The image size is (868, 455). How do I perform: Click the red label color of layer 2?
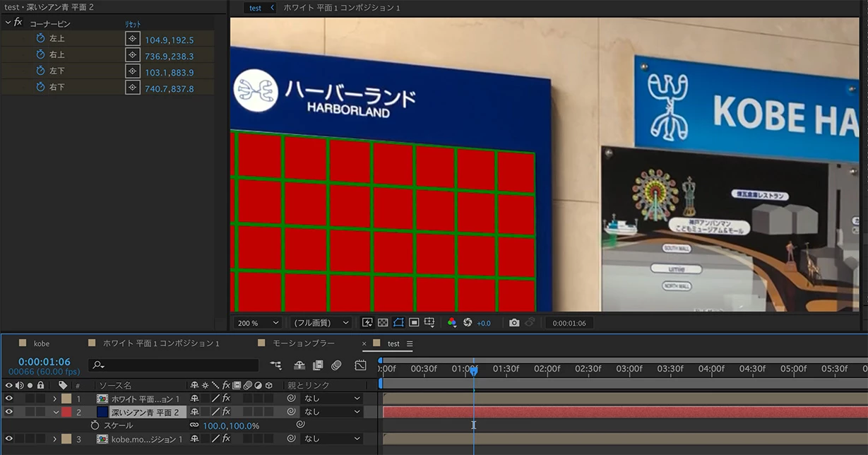66,412
